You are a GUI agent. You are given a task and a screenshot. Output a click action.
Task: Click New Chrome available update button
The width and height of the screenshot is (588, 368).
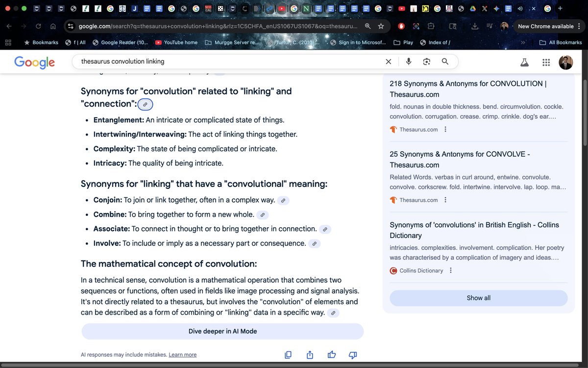[x=545, y=26]
